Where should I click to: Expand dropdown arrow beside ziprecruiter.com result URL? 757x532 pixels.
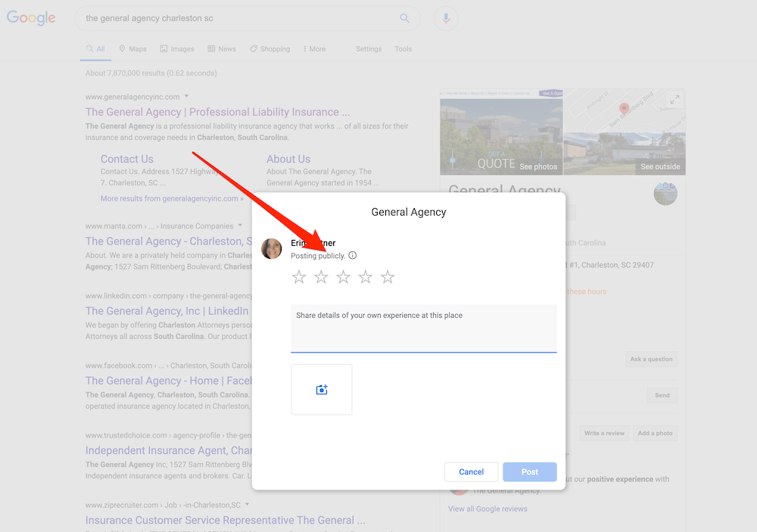248,505
